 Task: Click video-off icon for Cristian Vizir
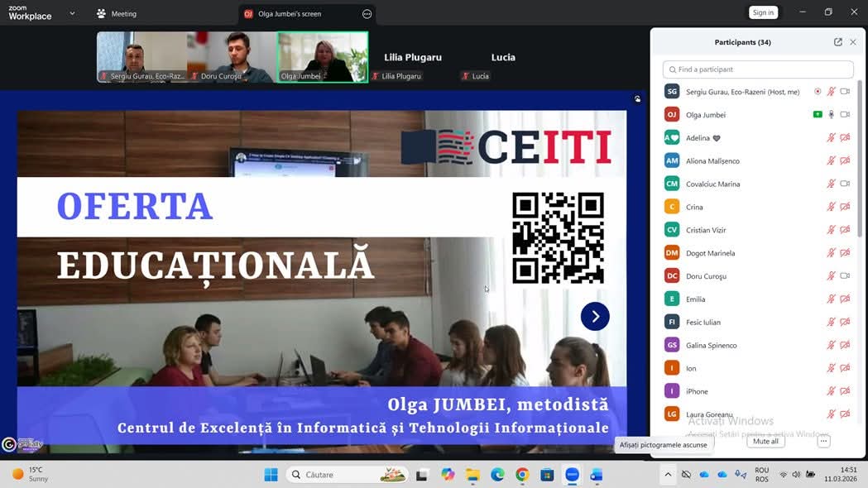[x=845, y=230]
